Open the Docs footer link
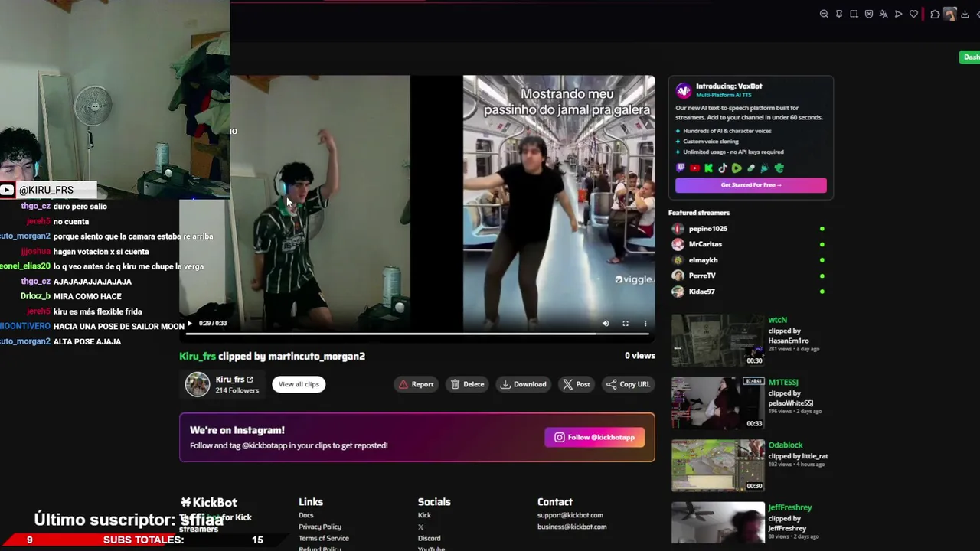The width and height of the screenshot is (980, 551). pos(305,515)
